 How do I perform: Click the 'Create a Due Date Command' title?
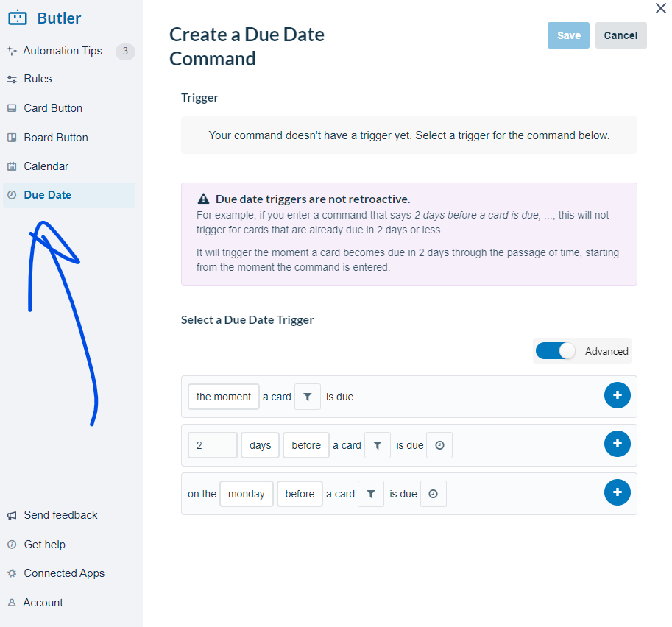247,46
